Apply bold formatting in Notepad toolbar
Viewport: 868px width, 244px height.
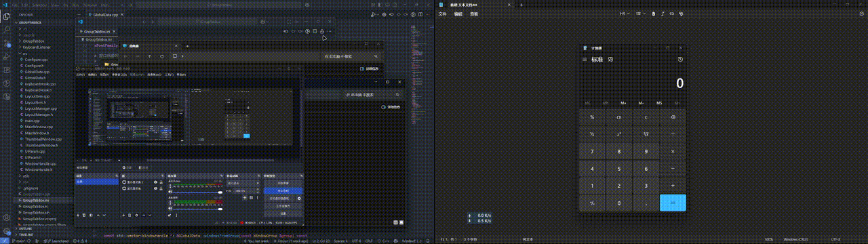click(654, 13)
